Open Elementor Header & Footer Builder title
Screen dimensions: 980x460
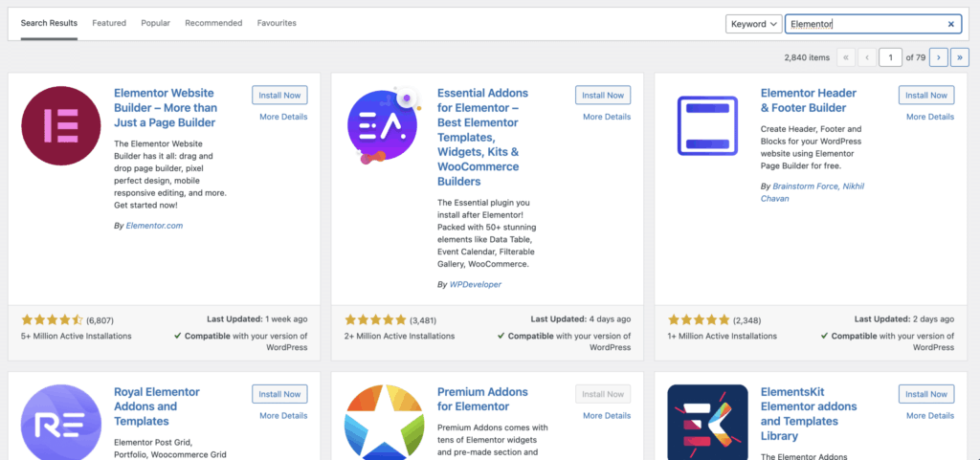[x=809, y=100]
